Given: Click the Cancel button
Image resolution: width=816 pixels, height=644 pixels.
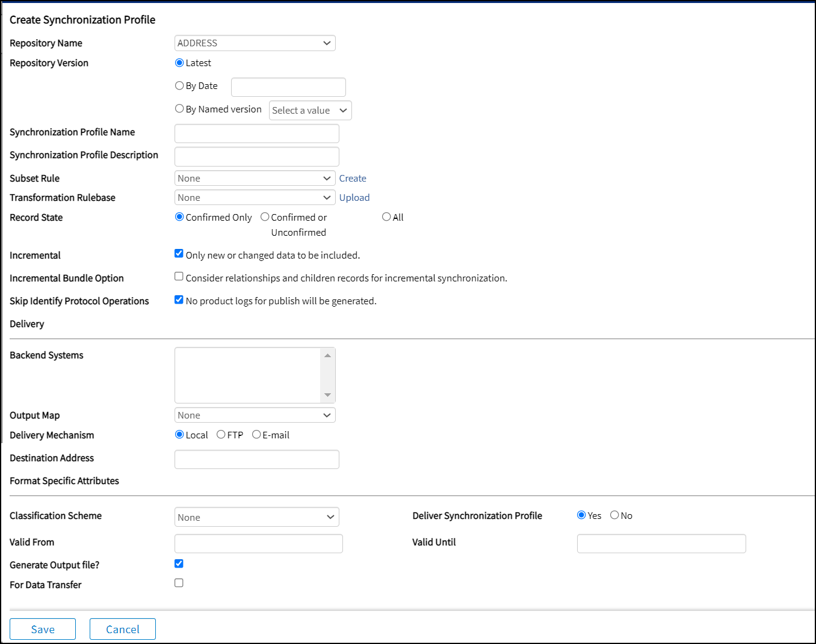Looking at the screenshot, I should tap(123, 629).
